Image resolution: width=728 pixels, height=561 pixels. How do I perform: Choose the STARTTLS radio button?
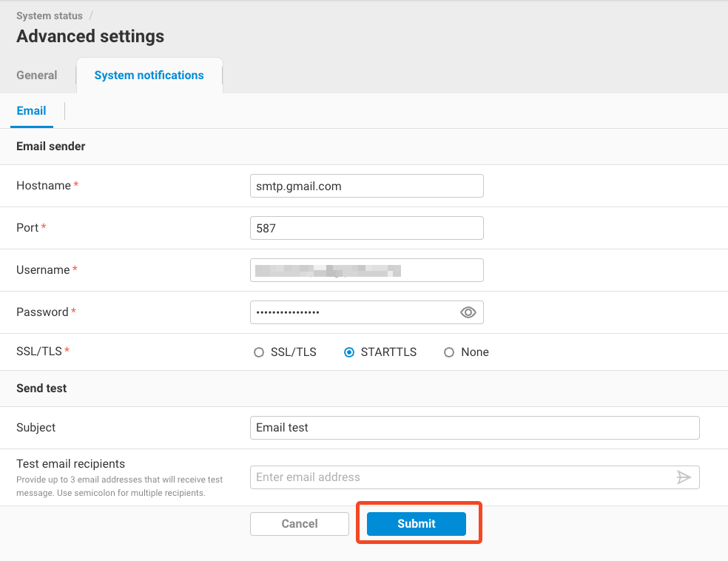tap(349, 352)
